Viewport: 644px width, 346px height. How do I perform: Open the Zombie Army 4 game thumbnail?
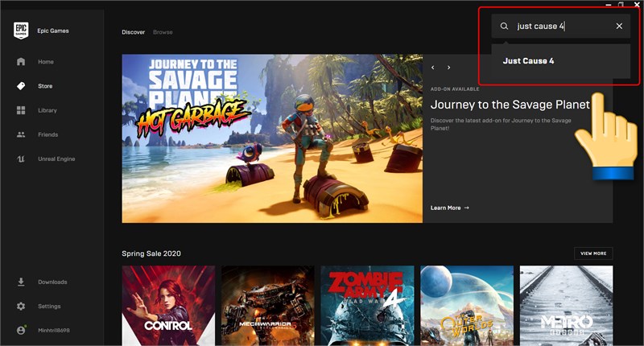pos(367,306)
